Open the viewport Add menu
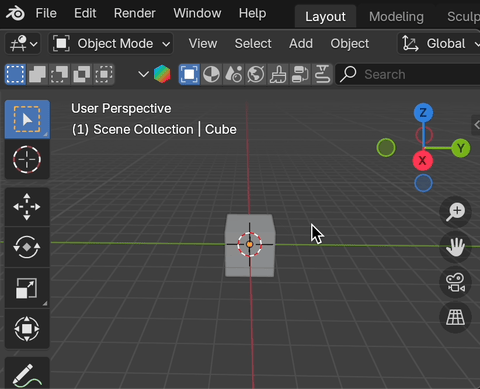 [301, 44]
